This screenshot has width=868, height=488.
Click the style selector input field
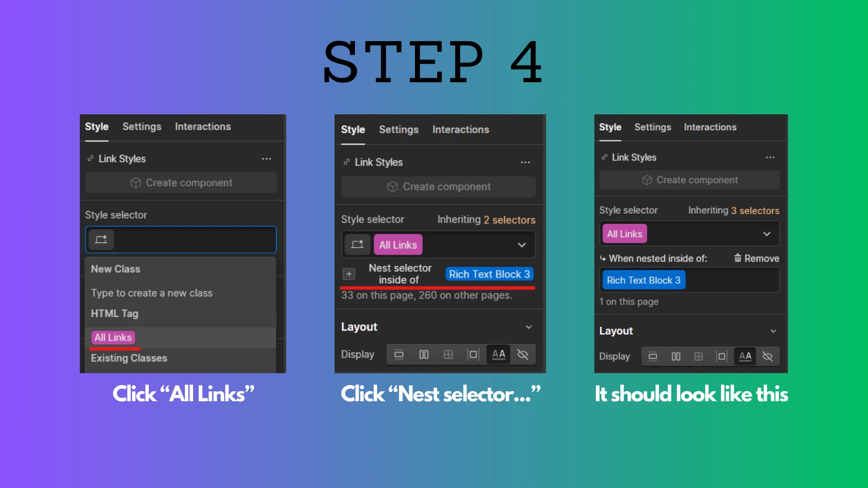click(183, 239)
